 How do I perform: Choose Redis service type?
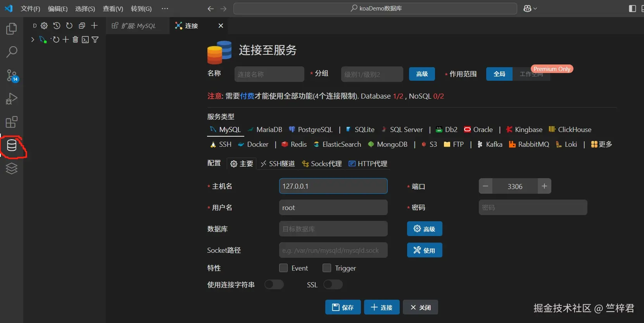tap(294, 144)
